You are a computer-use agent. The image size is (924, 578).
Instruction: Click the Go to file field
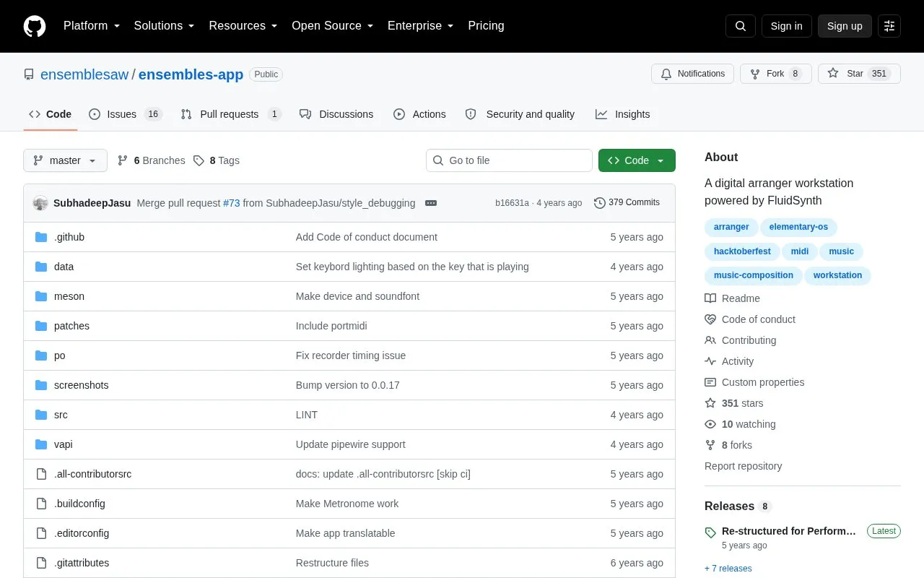(509, 160)
